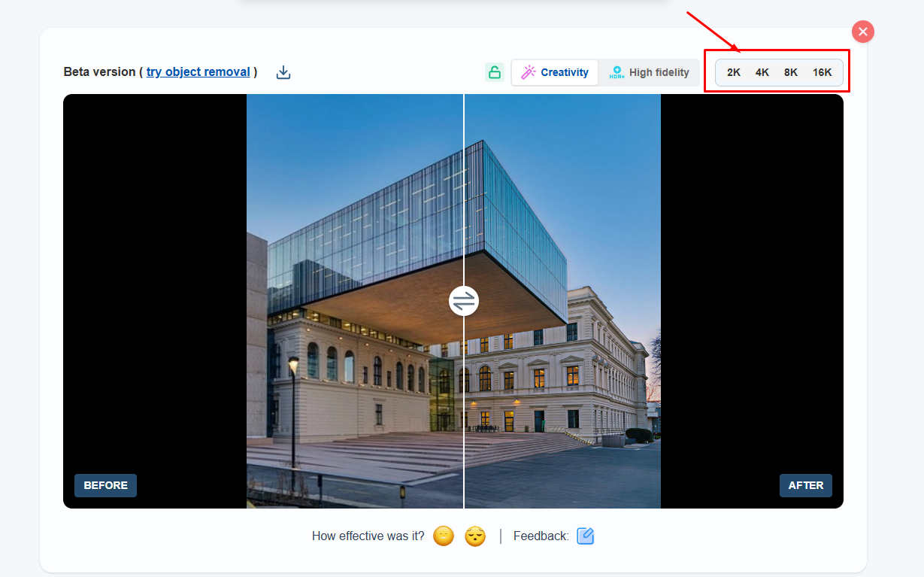Choose 4K resolution
This screenshot has height=577, width=924.
(762, 72)
